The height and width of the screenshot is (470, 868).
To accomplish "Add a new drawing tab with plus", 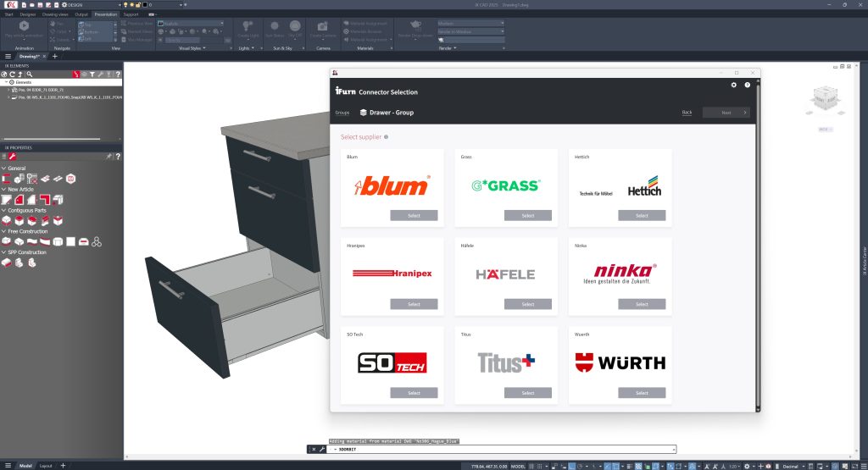I will point(54,56).
